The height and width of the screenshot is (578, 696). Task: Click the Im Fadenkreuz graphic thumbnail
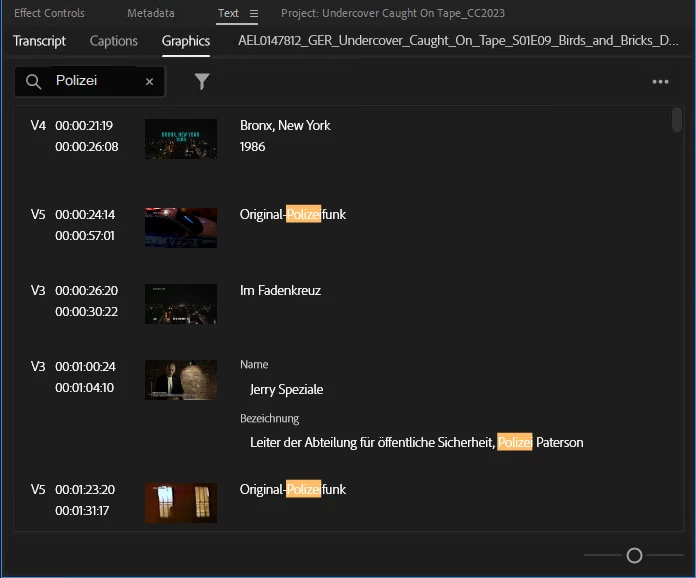tap(181, 304)
